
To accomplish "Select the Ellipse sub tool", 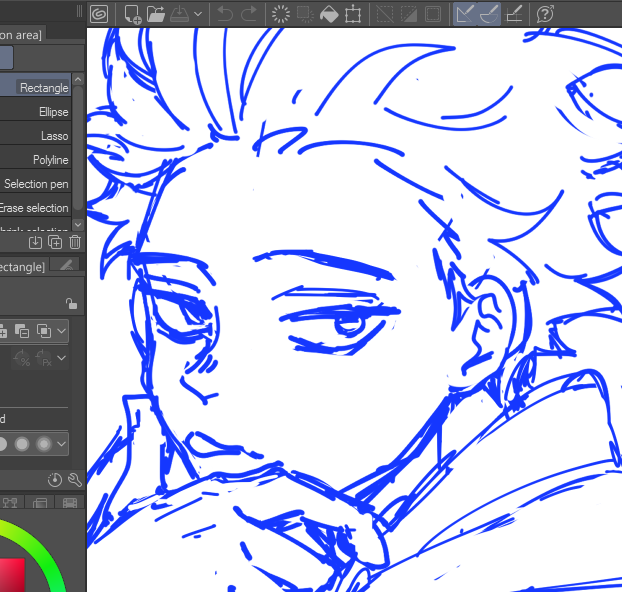I will pyautogui.click(x=35, y=111).
